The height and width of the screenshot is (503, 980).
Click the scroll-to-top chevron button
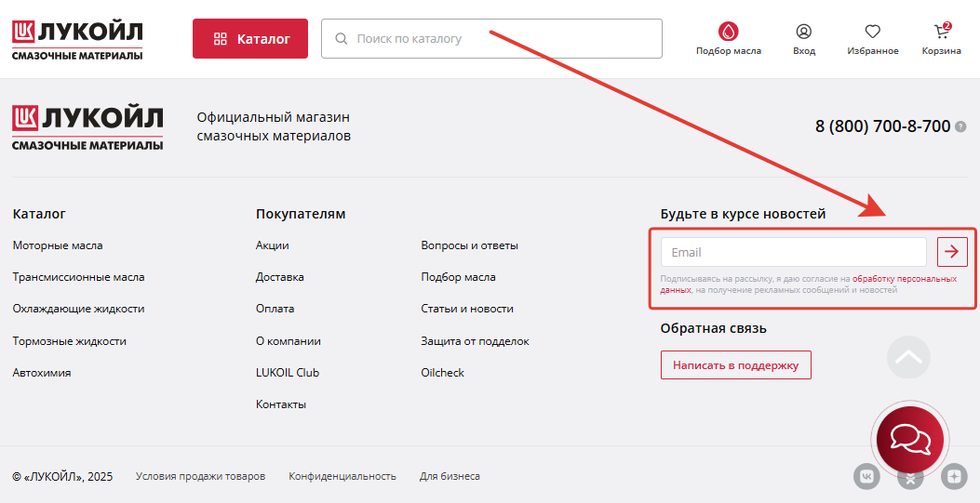[x=908, y=357]
